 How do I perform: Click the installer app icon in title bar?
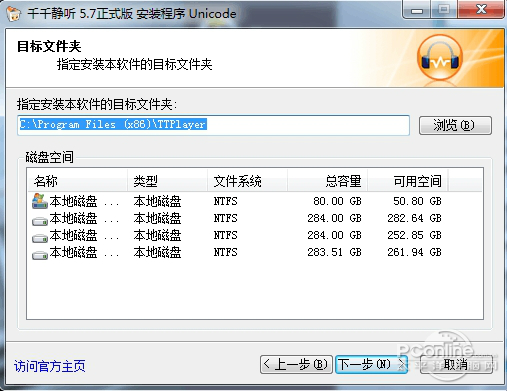pos(13,13)
